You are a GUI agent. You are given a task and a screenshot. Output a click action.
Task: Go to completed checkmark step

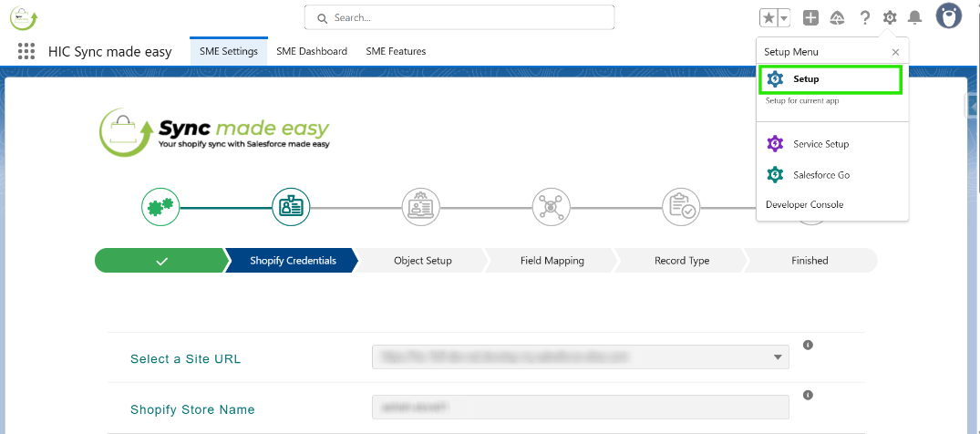[x=160, y=261]
